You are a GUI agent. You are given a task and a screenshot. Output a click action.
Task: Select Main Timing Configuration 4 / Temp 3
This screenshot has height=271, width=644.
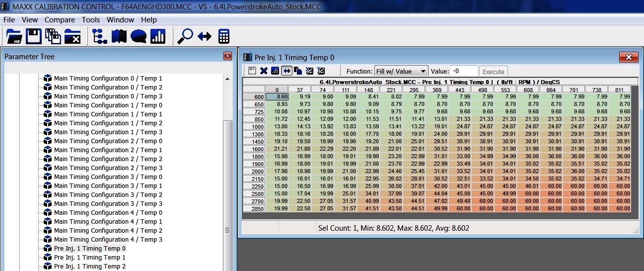[108, 240]
